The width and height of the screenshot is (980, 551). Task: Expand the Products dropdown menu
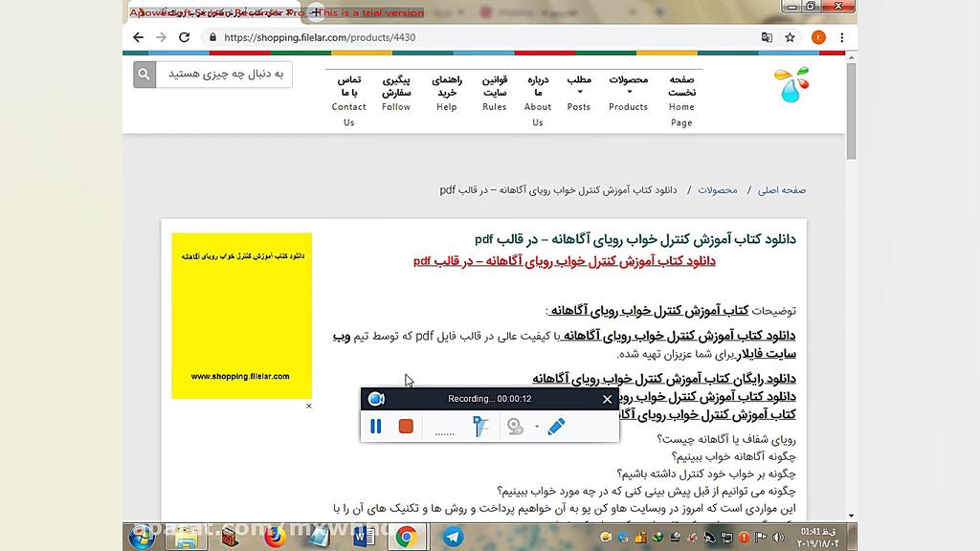click(x=628, y=94)
